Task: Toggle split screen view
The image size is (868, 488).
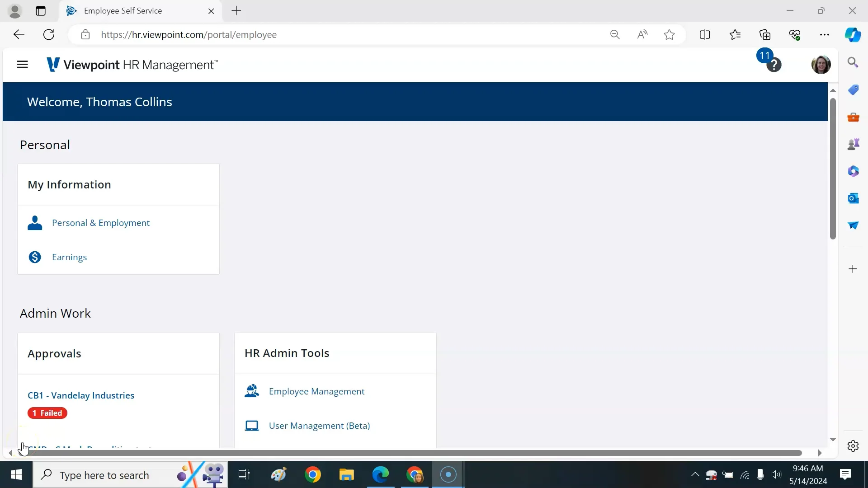Action: pos(705,35)
